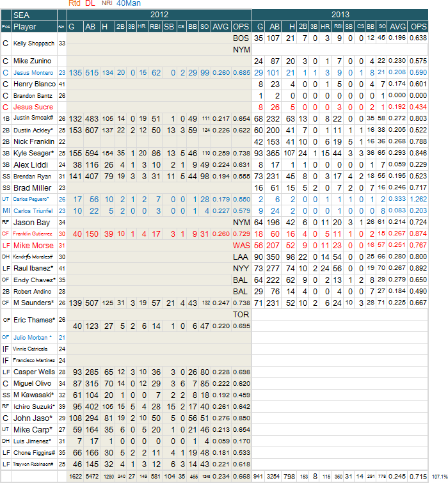Click 'BOS' in Kelly Shoppach's row
This screenshot has height=483, width=448.
point(241,38)
